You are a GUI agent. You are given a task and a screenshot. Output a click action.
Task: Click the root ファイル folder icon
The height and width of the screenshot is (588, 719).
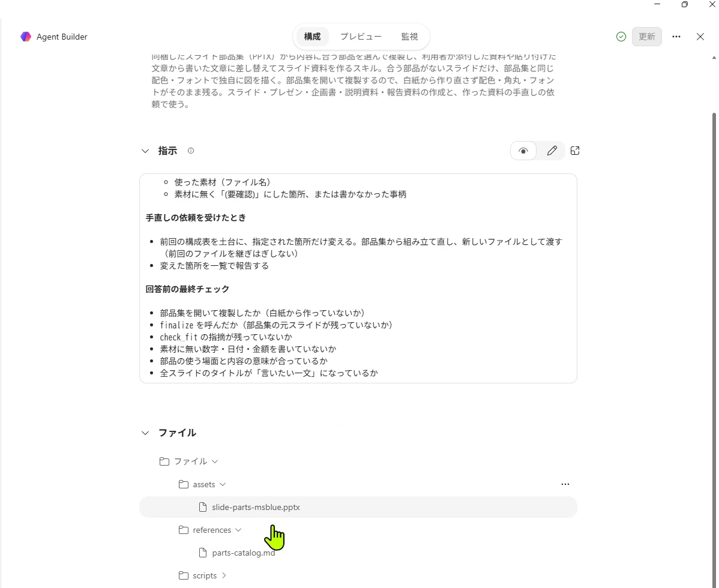pyautogui.click(x=164, y=461)
